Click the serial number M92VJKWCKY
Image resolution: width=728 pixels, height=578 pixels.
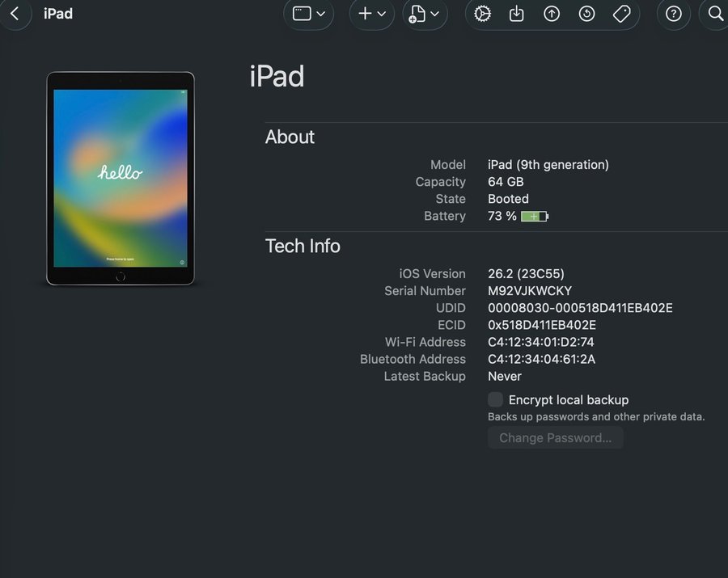click(529, 291)
